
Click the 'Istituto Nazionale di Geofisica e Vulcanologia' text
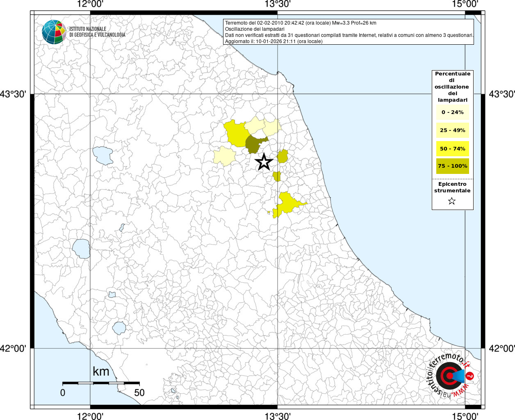(97, 32)
